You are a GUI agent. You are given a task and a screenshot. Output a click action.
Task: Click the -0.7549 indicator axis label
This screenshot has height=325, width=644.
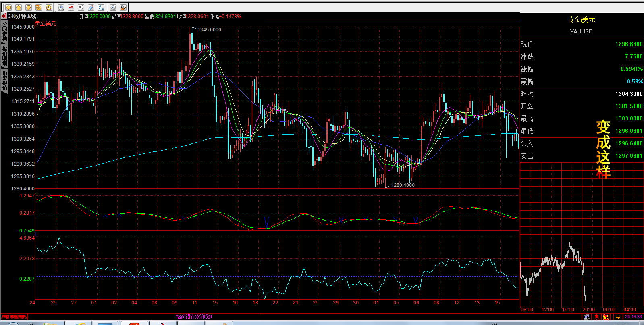[26, 231]
